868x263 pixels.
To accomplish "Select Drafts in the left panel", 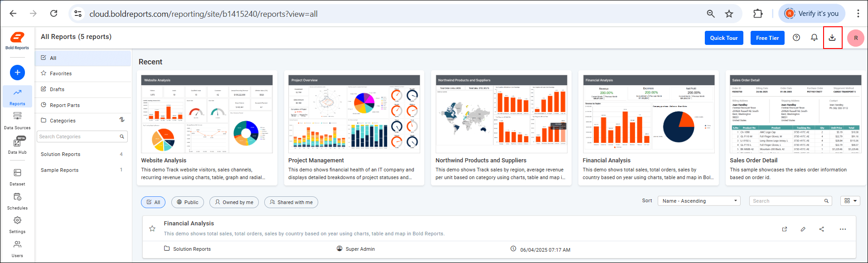I will coord(83,89).
